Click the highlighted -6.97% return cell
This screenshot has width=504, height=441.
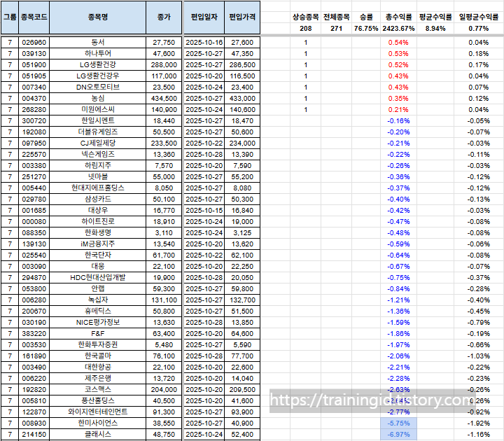[398, 435]
